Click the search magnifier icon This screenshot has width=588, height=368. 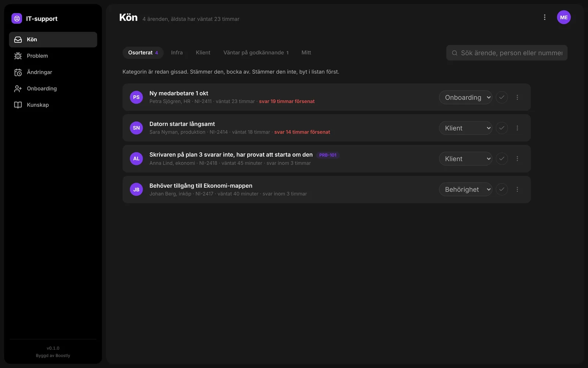[455, 53]
